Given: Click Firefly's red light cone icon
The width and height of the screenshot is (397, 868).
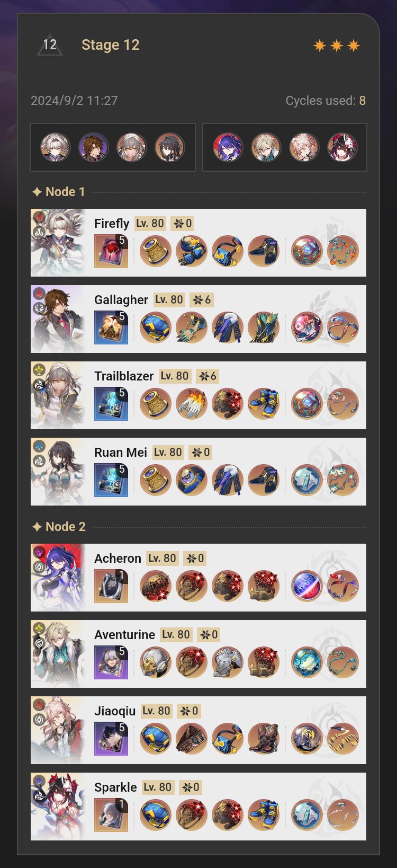Looking at the screenshot, I should 111,251.
